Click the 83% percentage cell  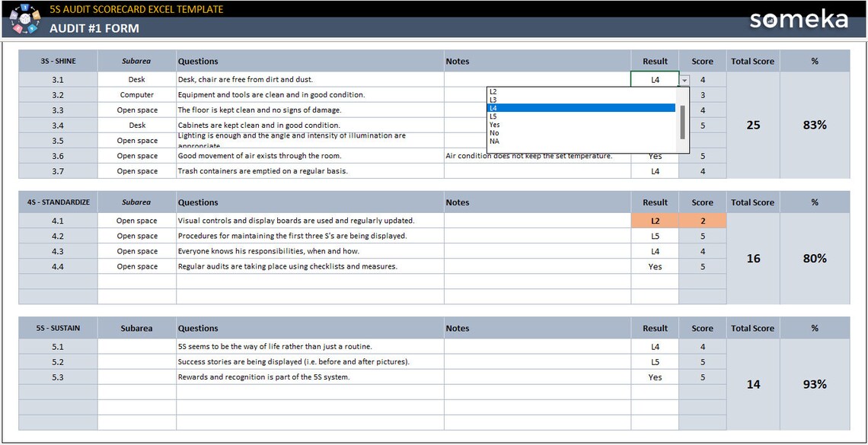point(814,125)
